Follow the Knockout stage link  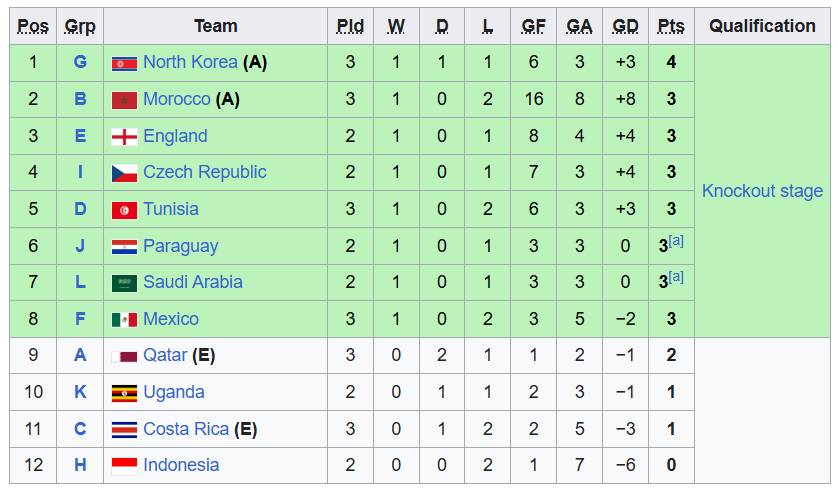click(x=762, y=191)
